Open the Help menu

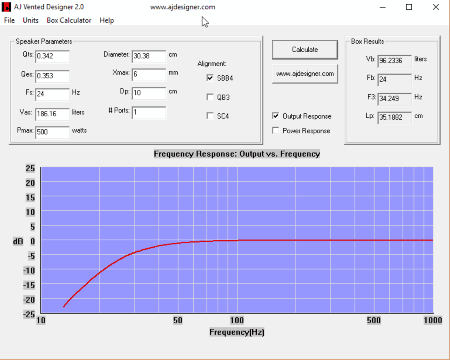click(107, 20)
